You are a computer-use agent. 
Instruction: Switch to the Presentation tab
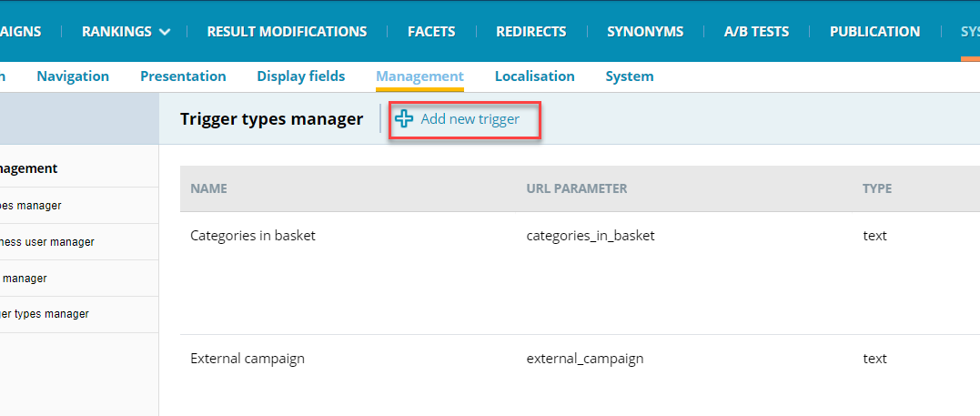coord(183,76)
